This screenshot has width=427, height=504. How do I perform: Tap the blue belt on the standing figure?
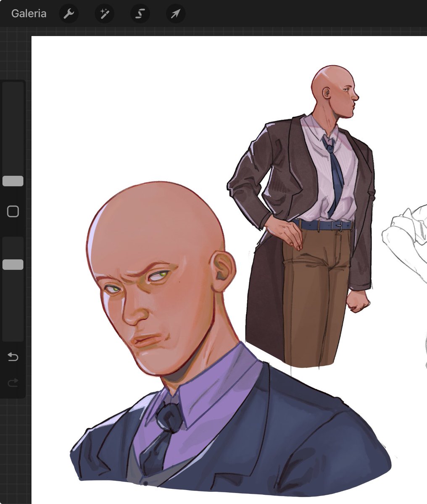click(x=324, y=226)
